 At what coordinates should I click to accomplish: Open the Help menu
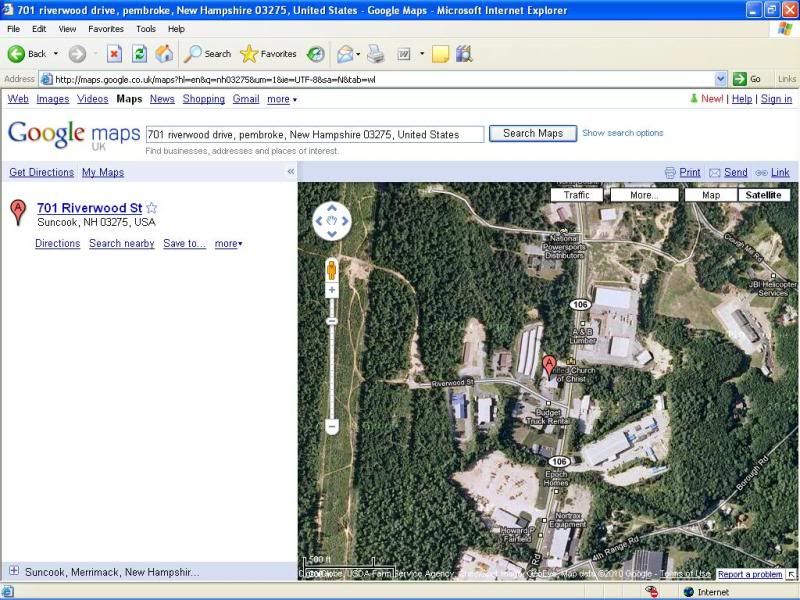(x=176, y=29)
